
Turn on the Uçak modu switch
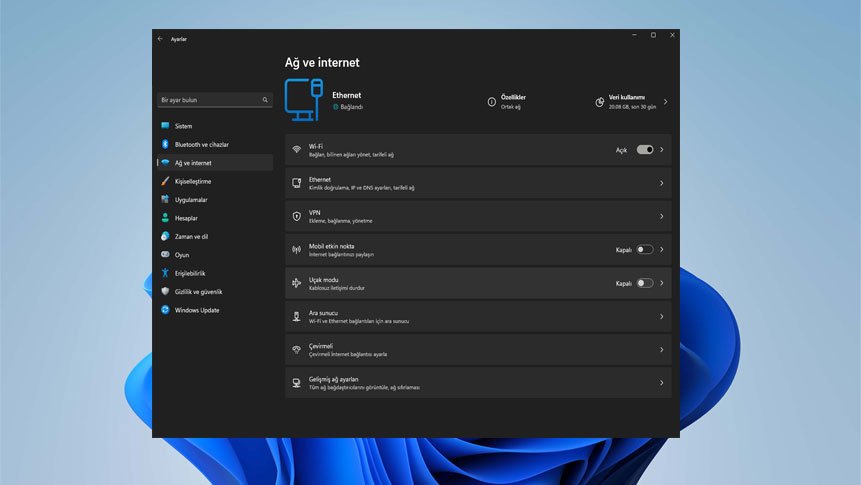(x=644, y=283)
